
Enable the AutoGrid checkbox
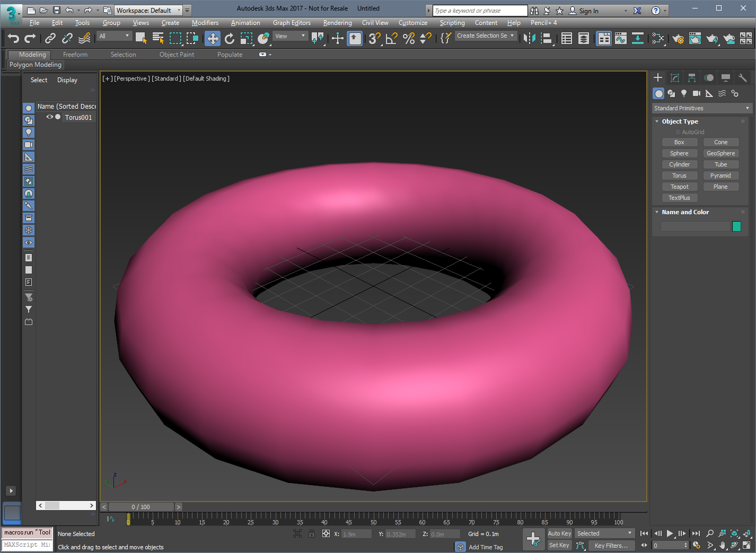click(678, 132)
